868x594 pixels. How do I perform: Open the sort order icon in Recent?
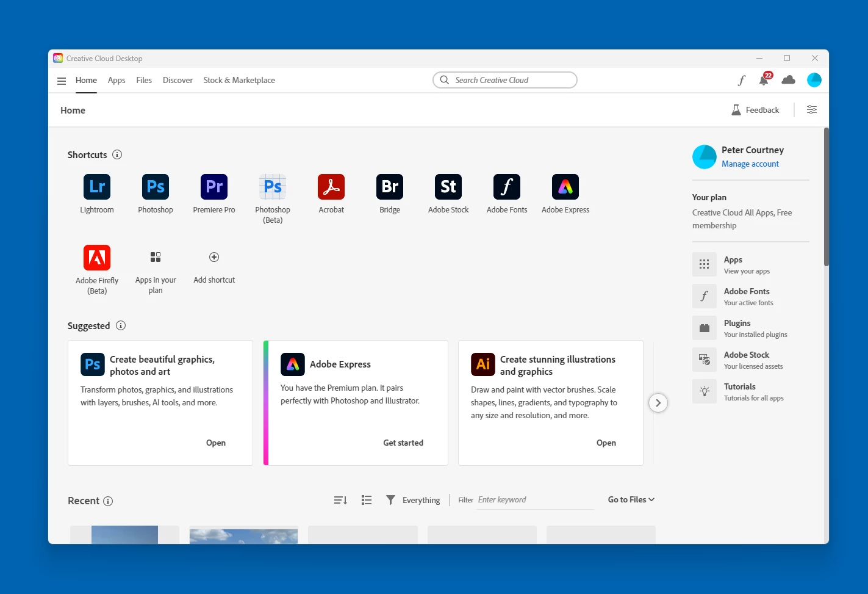tap(340, 500)
